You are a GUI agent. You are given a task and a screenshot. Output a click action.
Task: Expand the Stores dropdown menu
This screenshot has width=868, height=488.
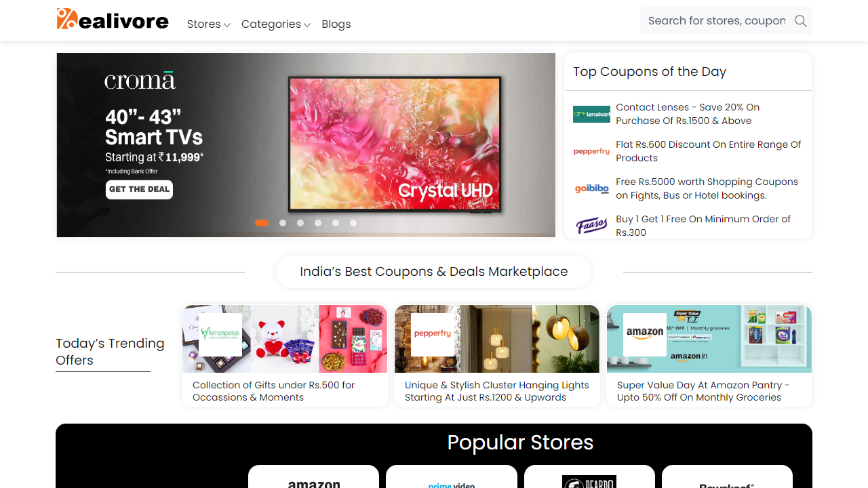(x=208, y=24)
